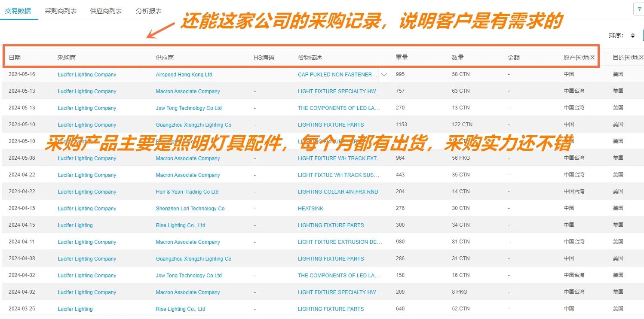Screen dimensions: 644x319
Task: Select the quantity 58 CTN
Action: [461, 74]
